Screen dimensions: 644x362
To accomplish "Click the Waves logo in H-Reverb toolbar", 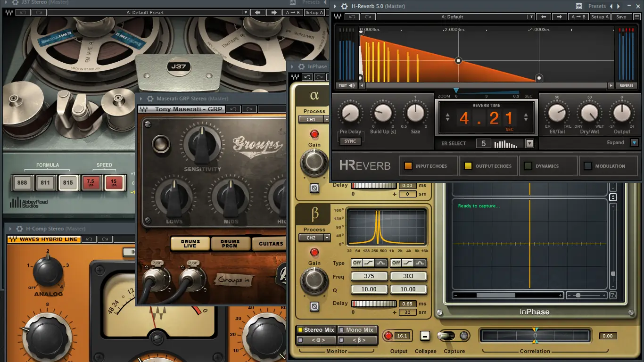I will 338,16.
